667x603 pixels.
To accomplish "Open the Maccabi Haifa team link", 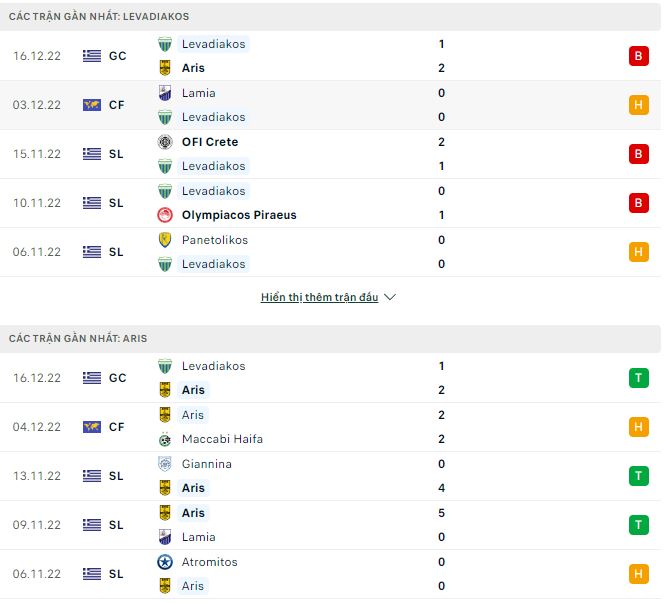I will pyautogui.click(x=222, y=439).
